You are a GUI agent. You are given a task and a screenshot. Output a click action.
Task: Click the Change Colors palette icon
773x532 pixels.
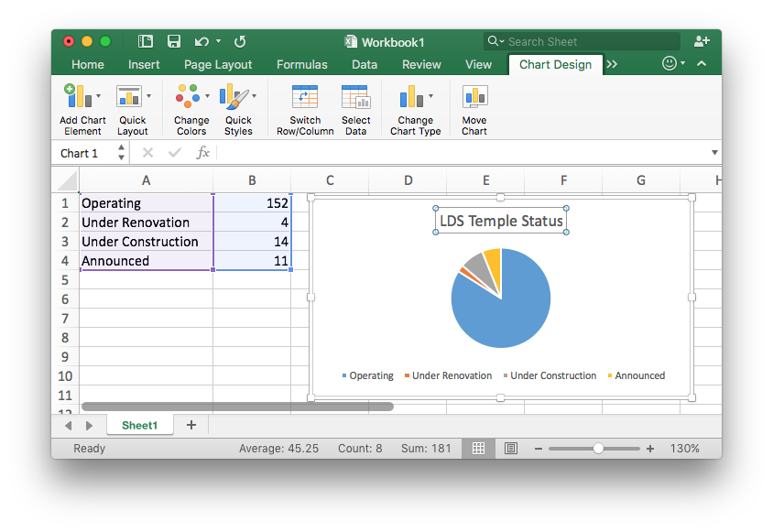pos(188,96)
